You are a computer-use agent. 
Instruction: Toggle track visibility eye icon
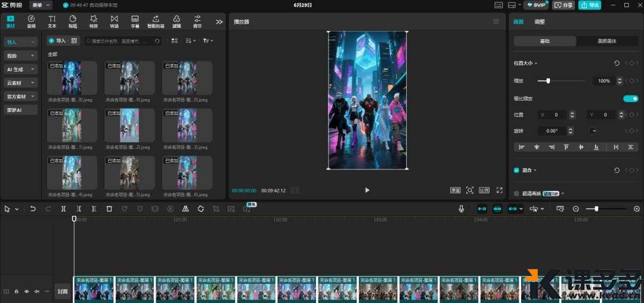(27, 292)
